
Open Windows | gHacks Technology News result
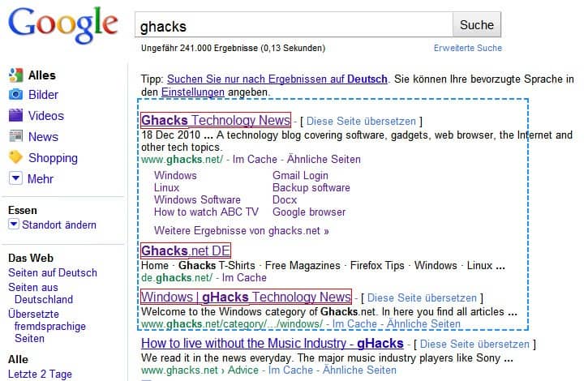tap(246, 297)
